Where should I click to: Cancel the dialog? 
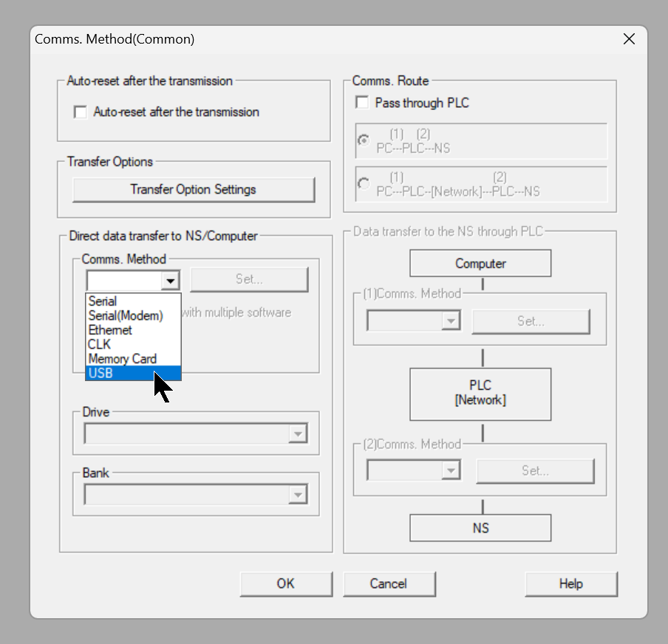[x=389, y=584]
